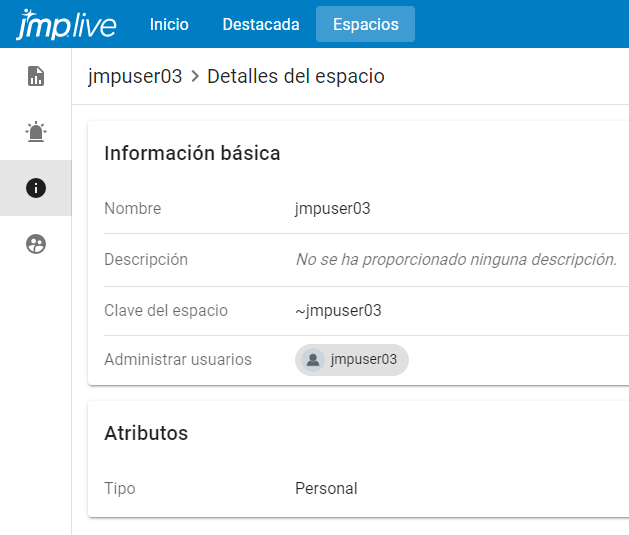Image resolution: width=629 pixels, height=535 pixels.
Task: Click the JMP Live logo
Action: 66,24
